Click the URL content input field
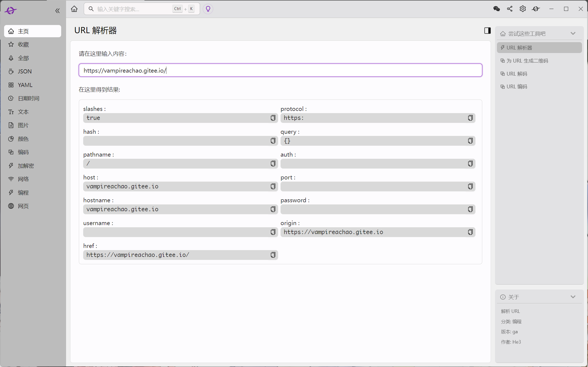Image resolution: width=588 pixels, height=367 pixels. pos(280,70)
